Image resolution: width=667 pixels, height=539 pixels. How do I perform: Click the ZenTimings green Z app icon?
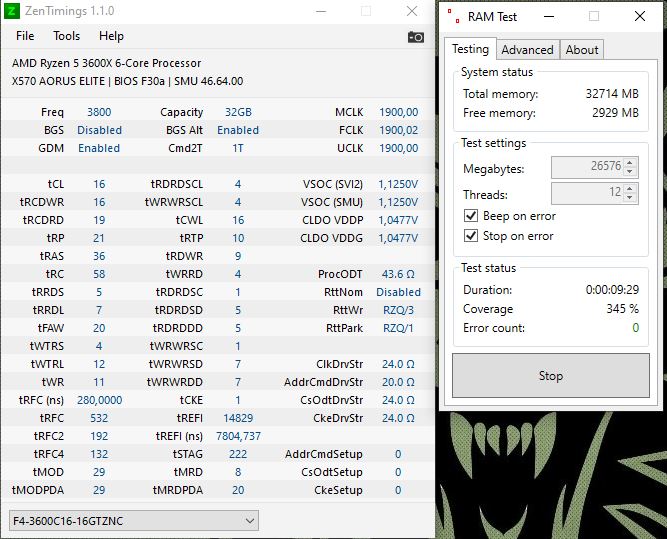[11, 11]
